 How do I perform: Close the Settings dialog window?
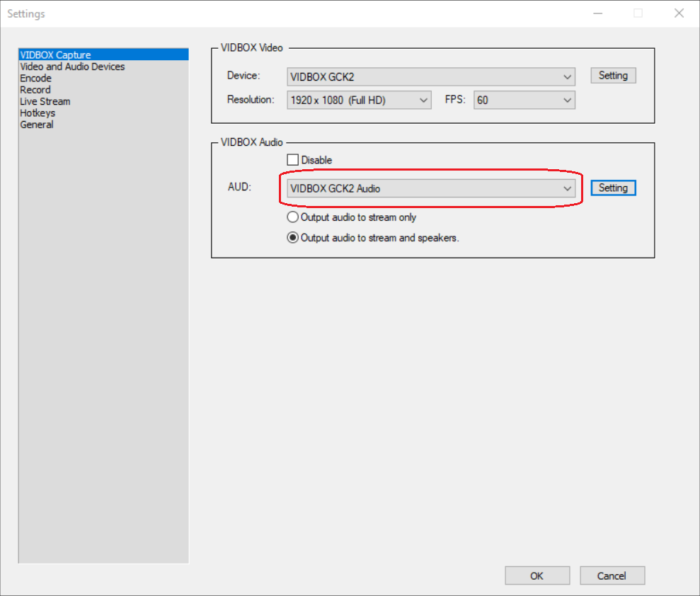tap(679, 13)
